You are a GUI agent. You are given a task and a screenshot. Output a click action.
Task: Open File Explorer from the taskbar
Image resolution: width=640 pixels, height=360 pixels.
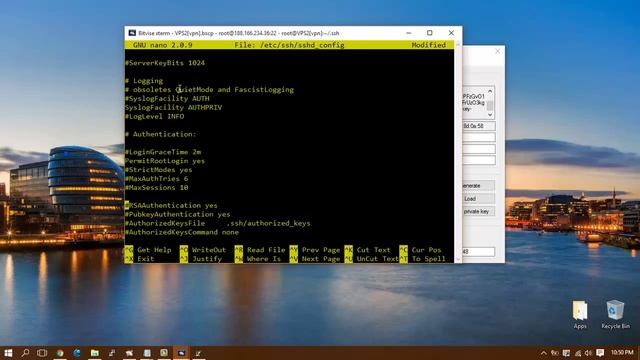[95, 353]
